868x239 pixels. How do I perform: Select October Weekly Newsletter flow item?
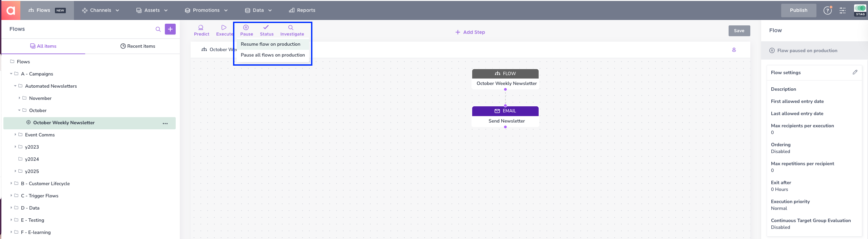tap(90, 123)
